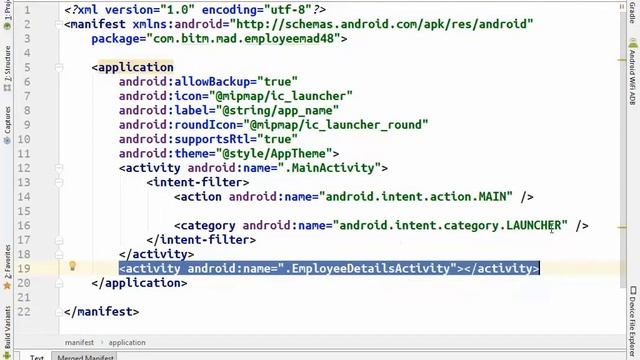Open the Device File Explorer panel
Screen dimensions: 640x360
632,322
